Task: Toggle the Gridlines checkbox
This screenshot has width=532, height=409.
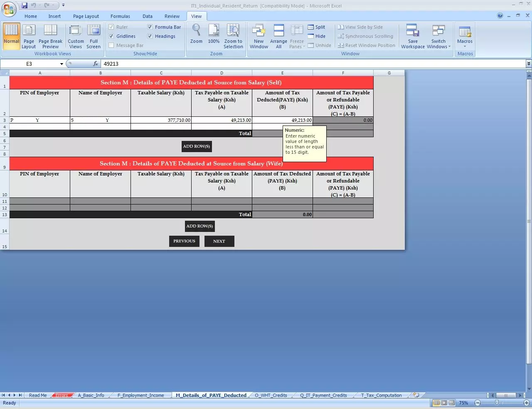Action: click(111, 36)
